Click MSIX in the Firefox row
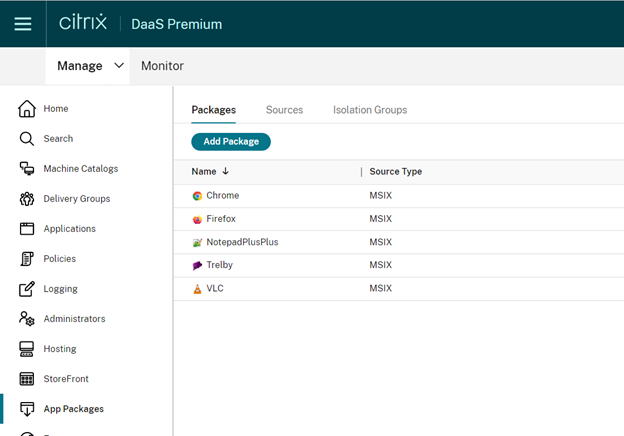Viewport: 624px width, 436px height. (x=380, y=219)
